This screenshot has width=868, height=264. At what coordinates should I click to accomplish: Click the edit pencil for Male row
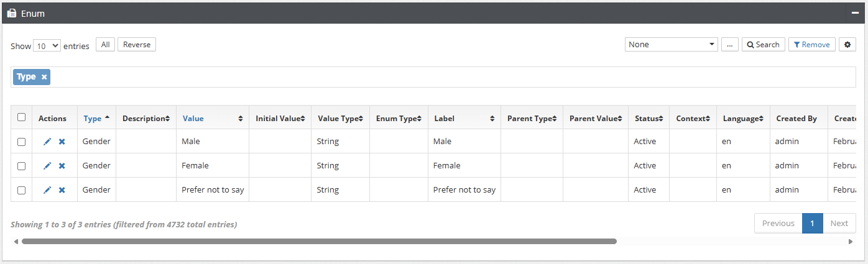[x=47, y=142]
